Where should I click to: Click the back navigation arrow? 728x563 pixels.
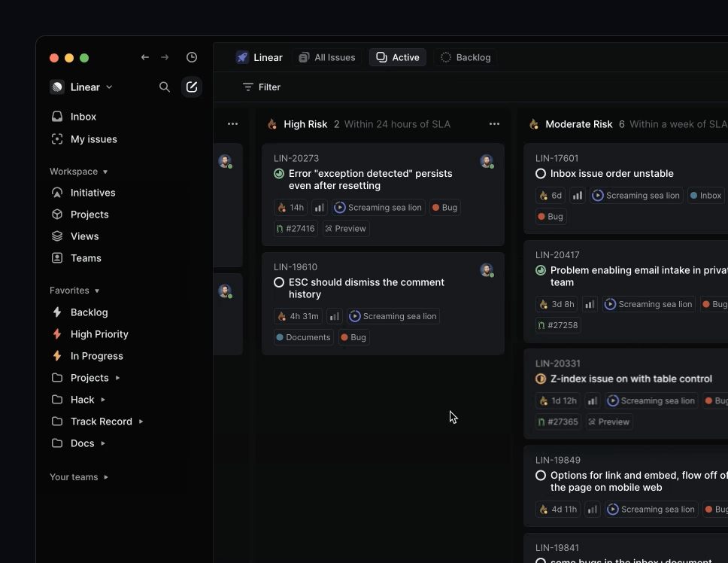[x=145, y=57]
